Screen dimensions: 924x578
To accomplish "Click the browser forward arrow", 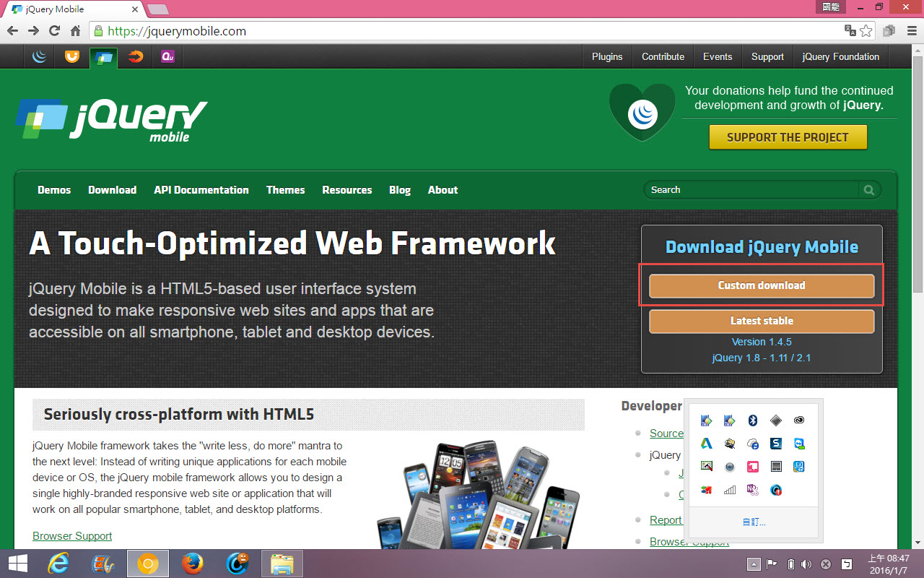I will [33, 31].
